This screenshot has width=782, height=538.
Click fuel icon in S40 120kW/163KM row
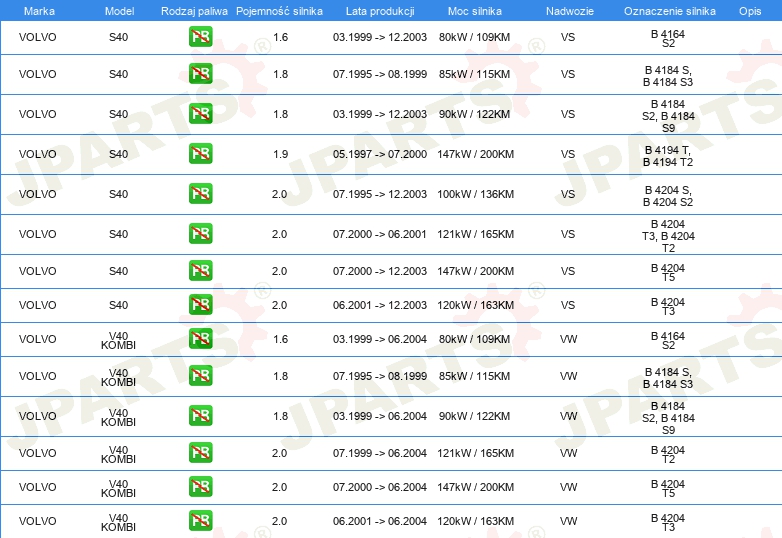click(x=200, y=305)
